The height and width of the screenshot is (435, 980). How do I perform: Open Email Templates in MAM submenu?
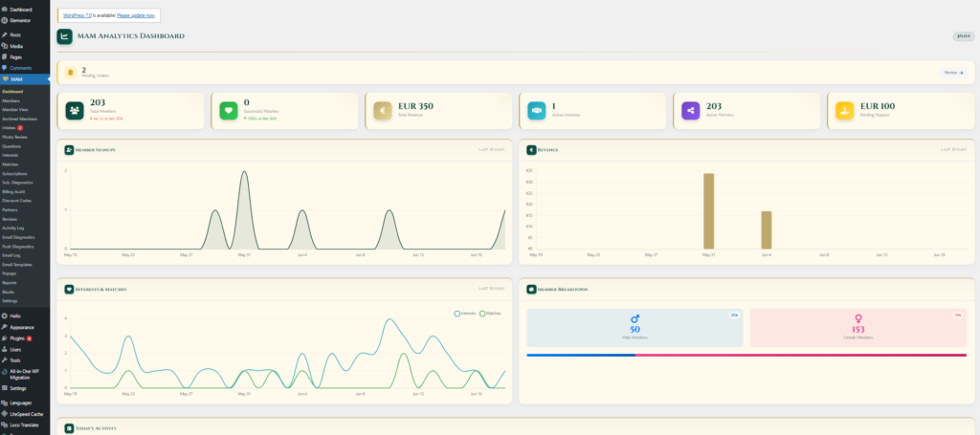(16, 265)
